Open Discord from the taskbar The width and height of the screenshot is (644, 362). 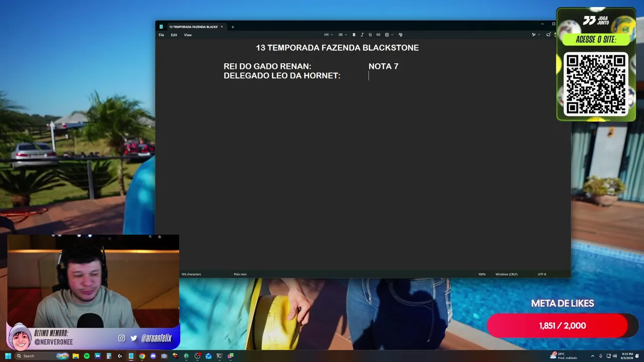153,356
